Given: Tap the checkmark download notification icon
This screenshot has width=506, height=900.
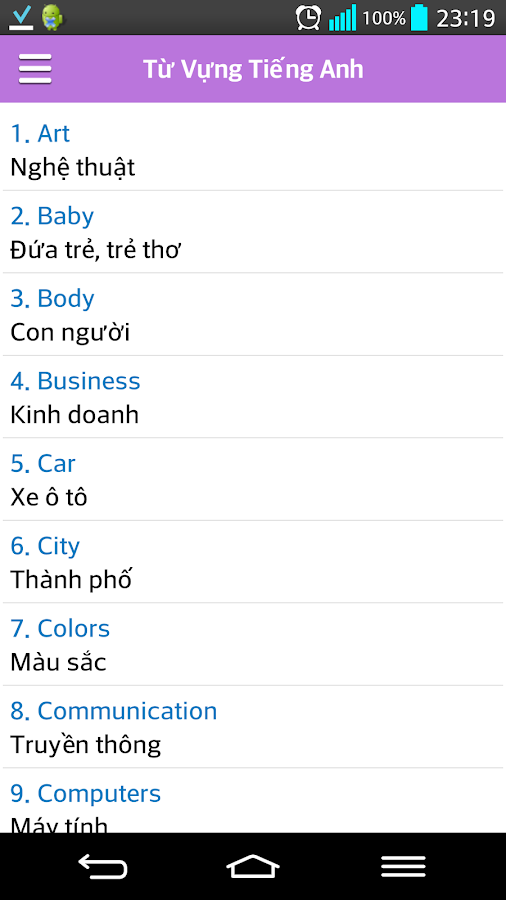Looking at the screenshot, I should pos(21,17).
